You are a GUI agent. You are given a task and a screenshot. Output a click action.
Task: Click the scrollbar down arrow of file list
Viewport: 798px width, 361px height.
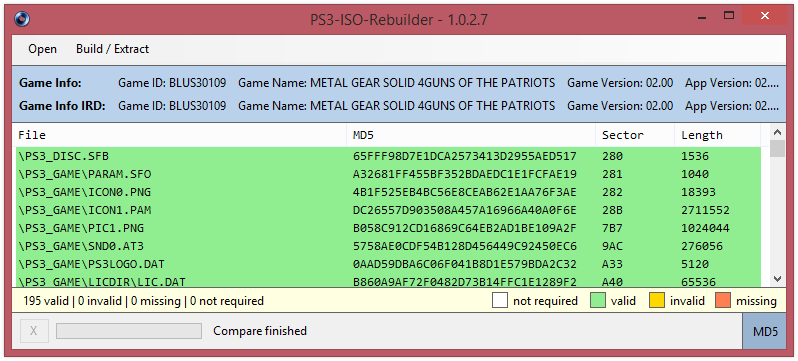coord(777,279)
